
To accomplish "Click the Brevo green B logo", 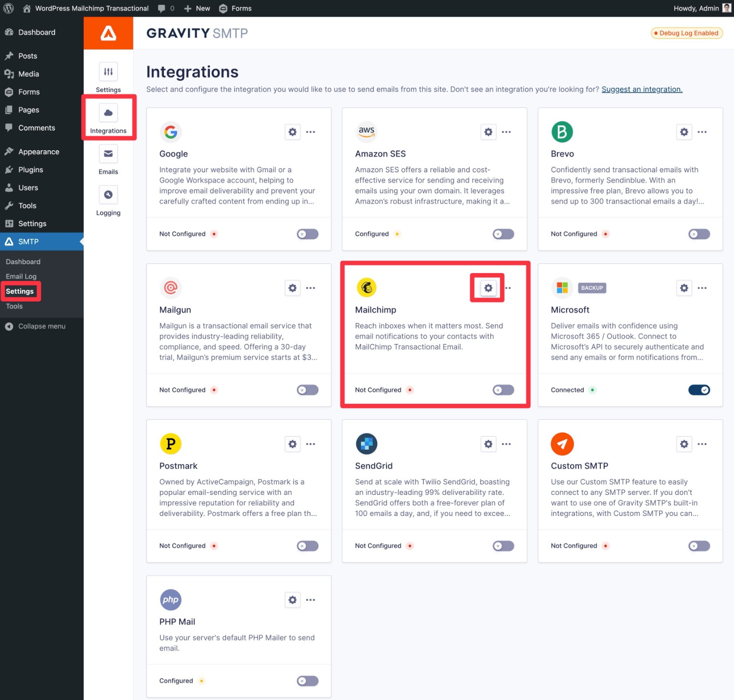I will (x=562, y=132).
